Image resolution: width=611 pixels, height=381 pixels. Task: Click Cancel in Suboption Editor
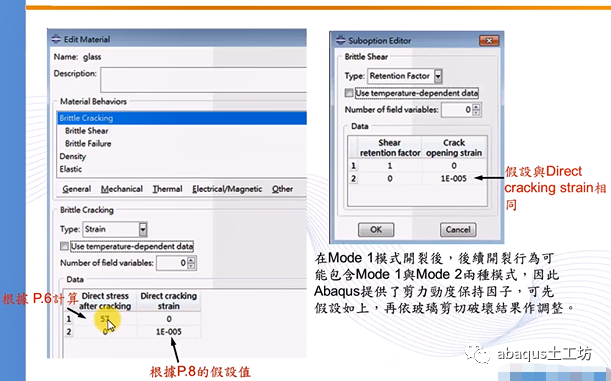point(458,229)
